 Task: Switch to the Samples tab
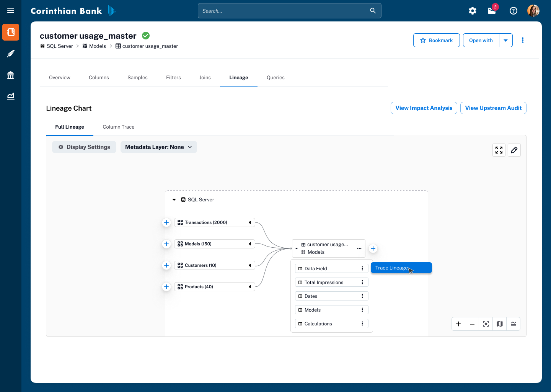coord(137,77)
